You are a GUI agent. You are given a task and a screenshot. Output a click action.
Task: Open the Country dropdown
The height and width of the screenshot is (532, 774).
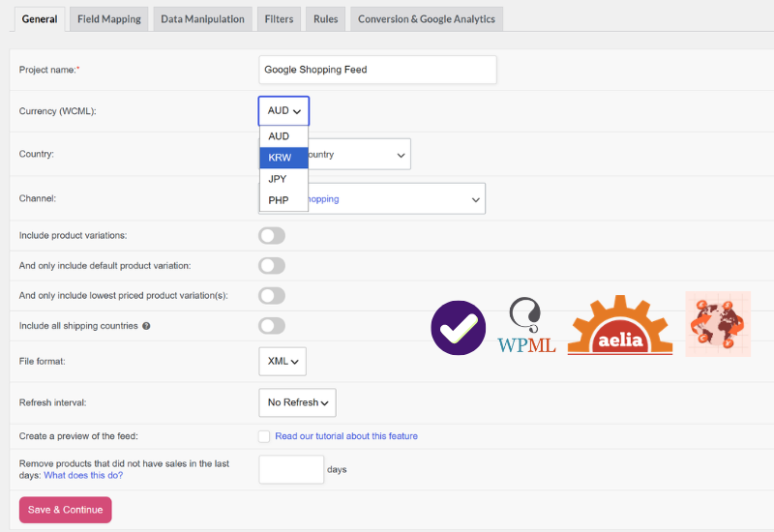tap(359, 155)
